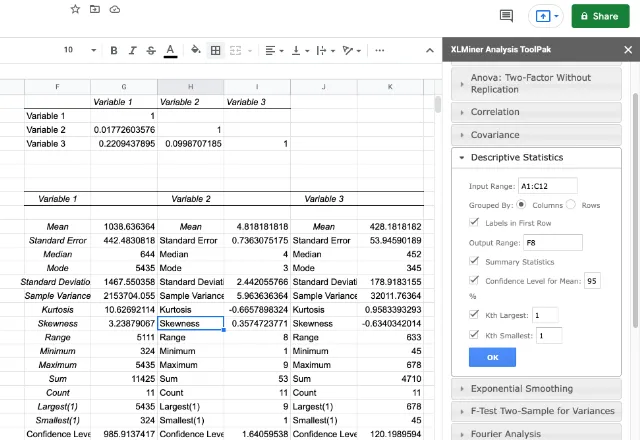Expand Covariance section
This screenshot has height=440, width=640.
pyautogui.click(x=536, y=135)
